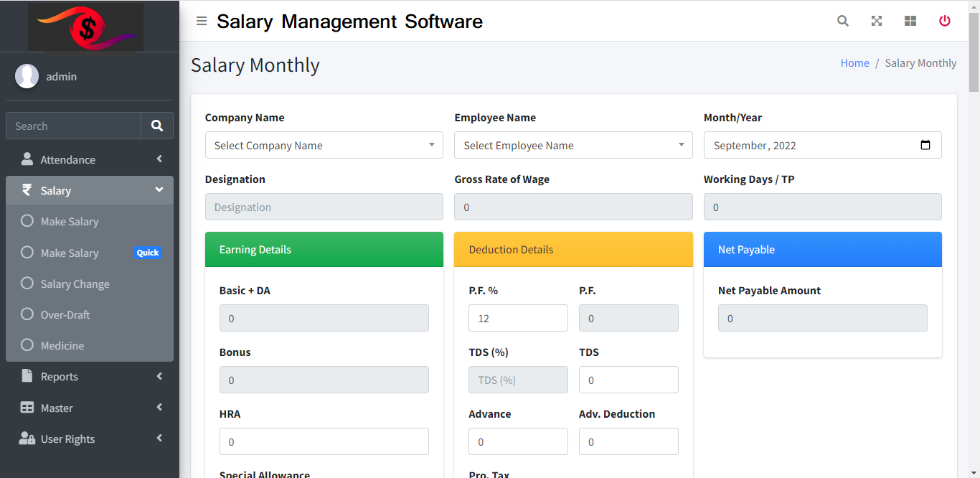Click the grid apps icon in header
Screen dimensions: 980x478
[x=910, y=22]
